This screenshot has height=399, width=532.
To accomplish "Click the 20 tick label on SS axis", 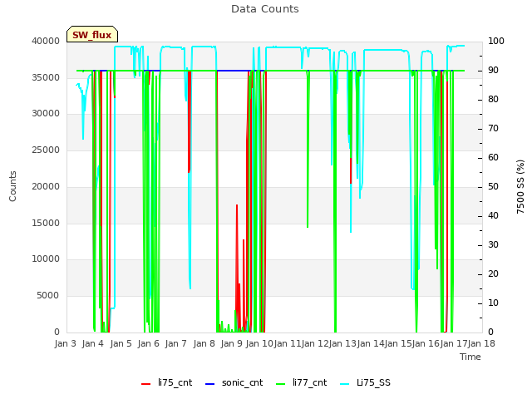I will (x=493, y=274).
